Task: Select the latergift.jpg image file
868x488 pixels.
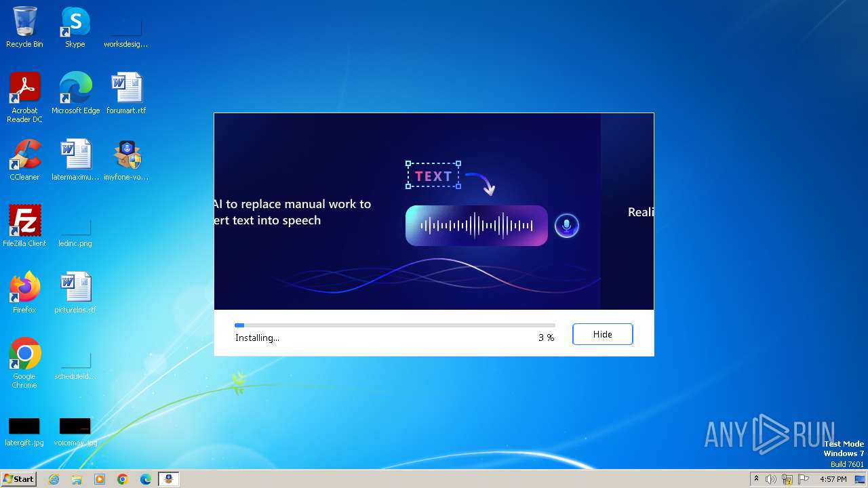Action: [24, 431]
